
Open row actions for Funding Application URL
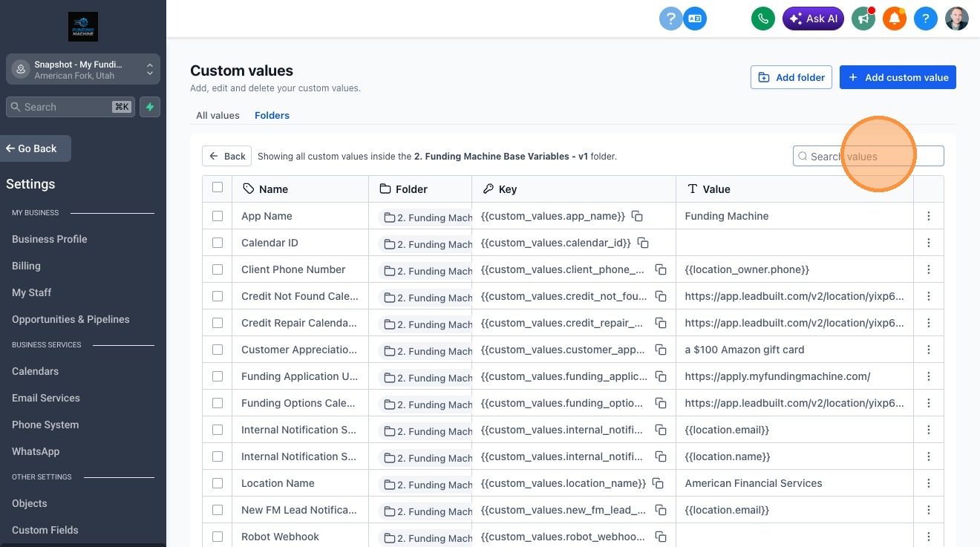point(929,376)
